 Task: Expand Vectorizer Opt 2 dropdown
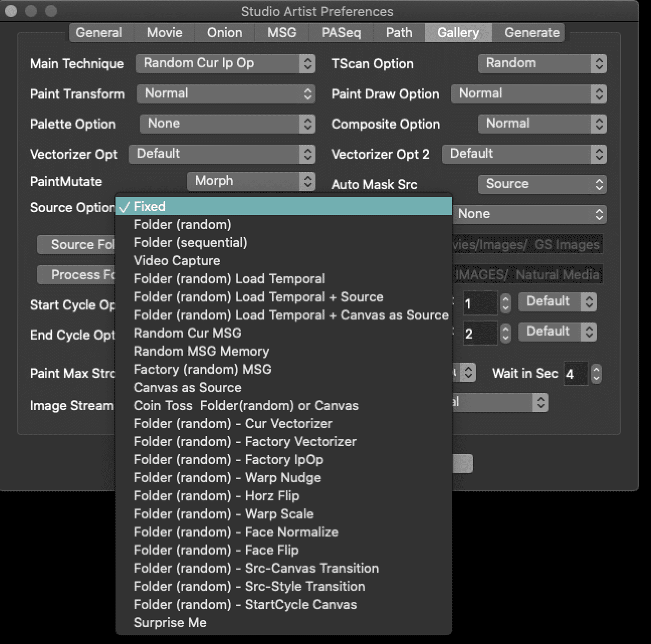[524, 154]
